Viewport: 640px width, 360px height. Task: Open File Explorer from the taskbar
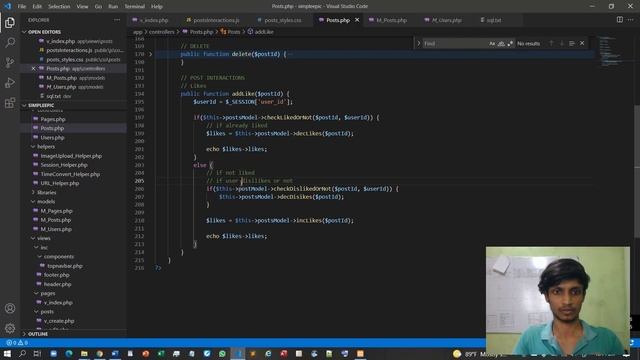coord(84,353)
